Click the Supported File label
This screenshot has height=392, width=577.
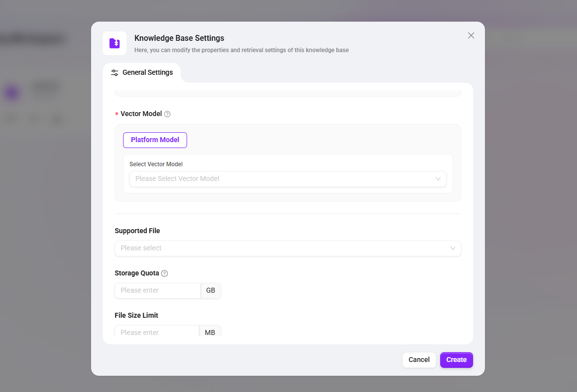(137, 231)
